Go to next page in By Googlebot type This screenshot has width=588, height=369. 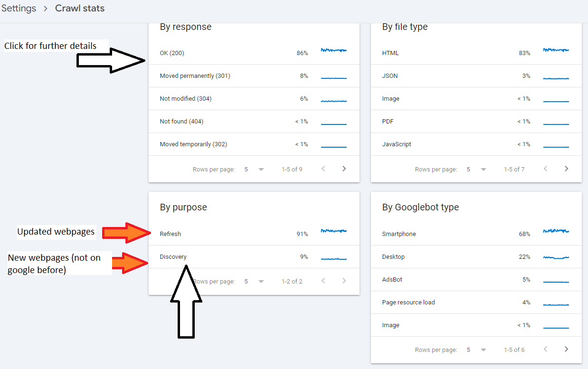click(566, 349)
